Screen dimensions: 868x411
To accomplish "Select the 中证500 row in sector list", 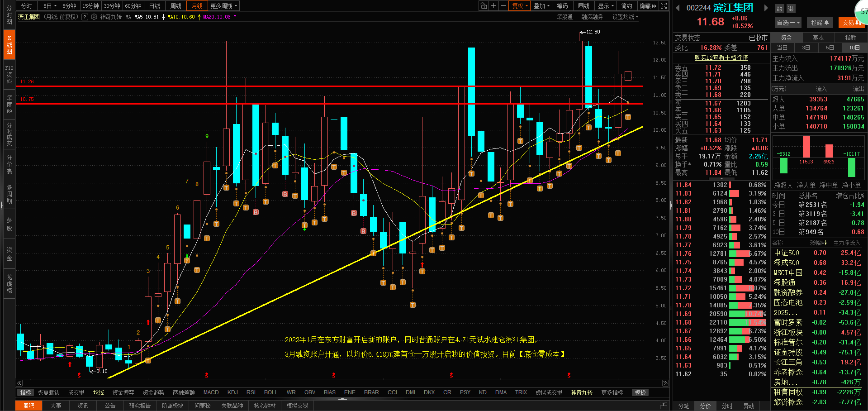I will (817, 253).
